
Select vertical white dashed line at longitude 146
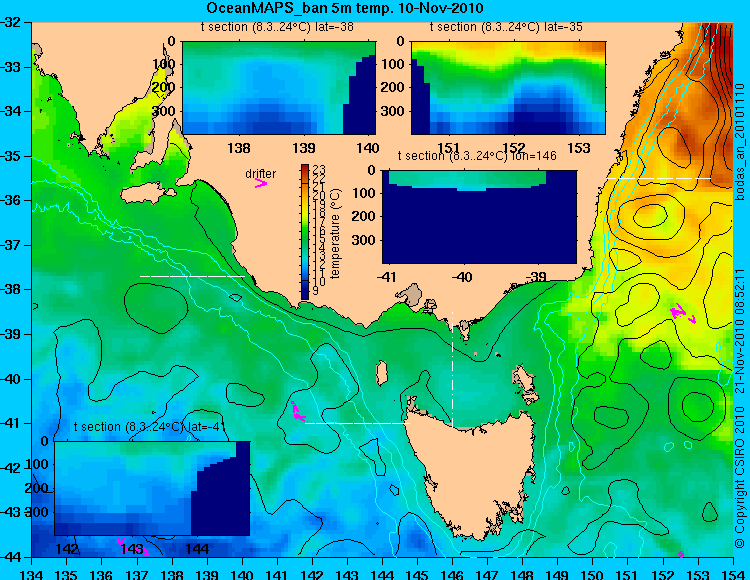(452, 368)
